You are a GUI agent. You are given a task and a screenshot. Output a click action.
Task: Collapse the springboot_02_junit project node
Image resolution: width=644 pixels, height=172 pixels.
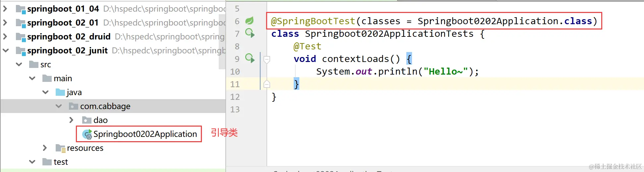[5, 51]
